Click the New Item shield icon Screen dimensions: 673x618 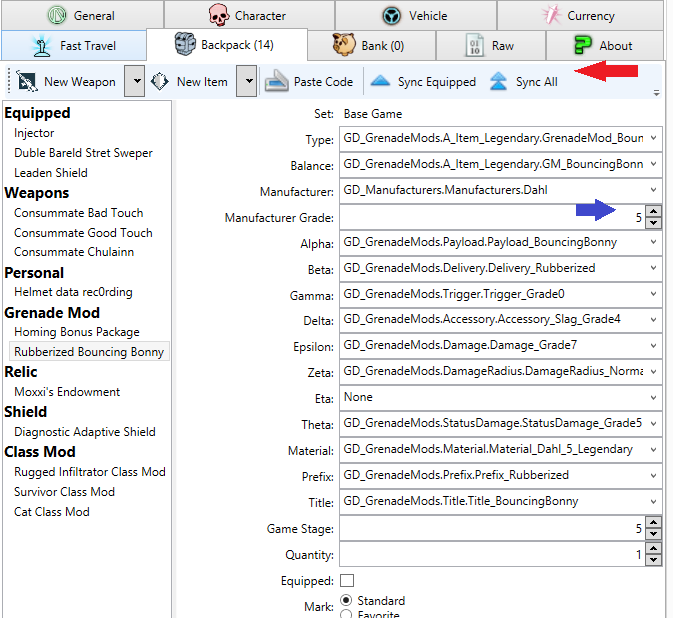point(160,81)
